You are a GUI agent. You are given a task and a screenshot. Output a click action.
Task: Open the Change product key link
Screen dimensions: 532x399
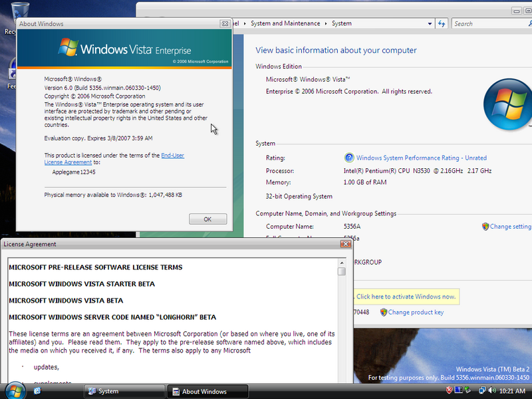[x=416, y=312]
